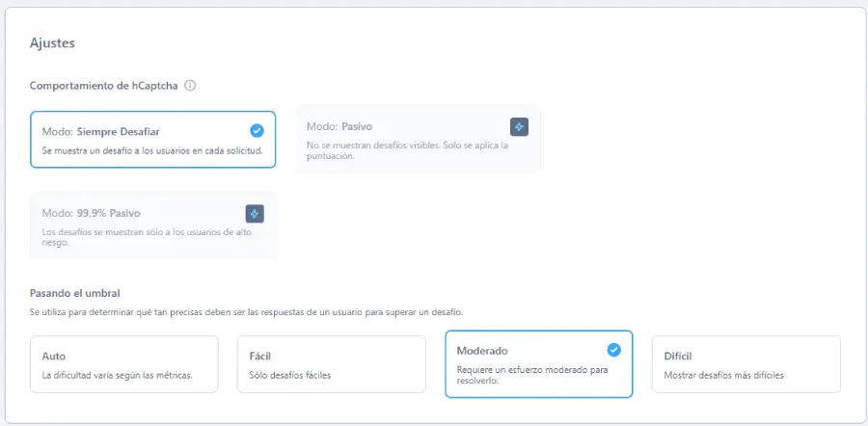Click the sparkle badge on Pasivo mode card

click(x=519, y=126)
